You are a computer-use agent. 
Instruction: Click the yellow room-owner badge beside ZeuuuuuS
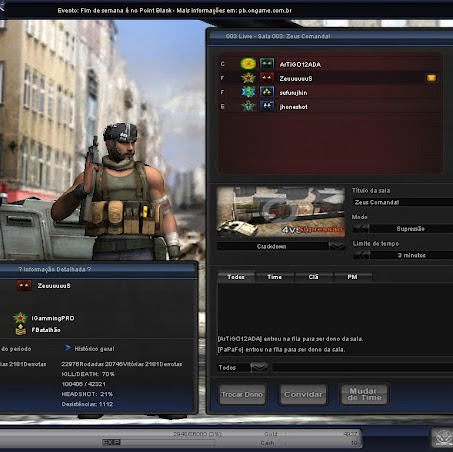pyautogui.click(x=431, y=78)
